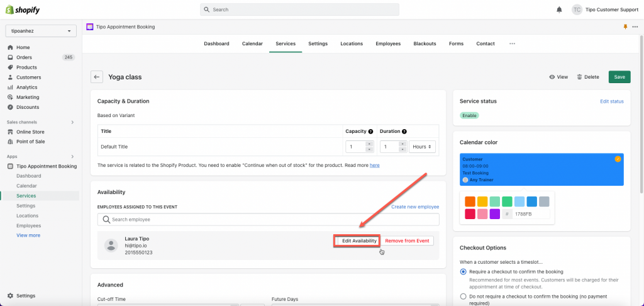Switch to the Contact tab
644x306 pixels.
[x=486, y=43]
